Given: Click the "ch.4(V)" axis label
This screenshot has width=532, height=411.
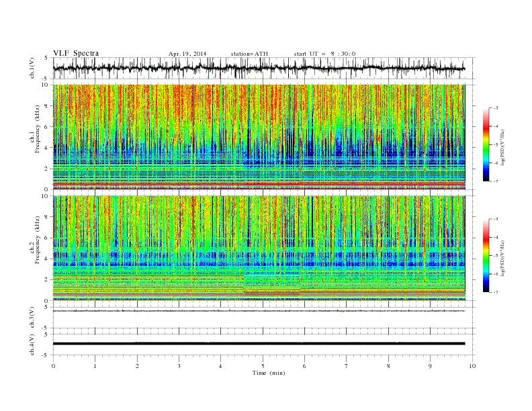Looking at the screenshot, I should click(32, 345).
